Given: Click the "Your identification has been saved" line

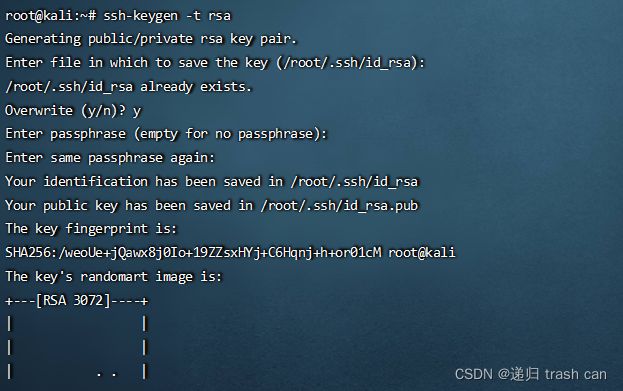Looking at the screenshot, I should (212, 182).
